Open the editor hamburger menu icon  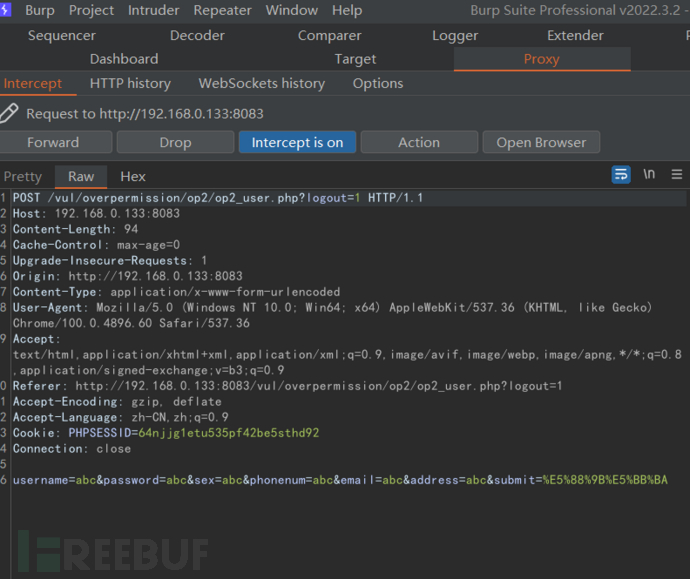pyautogui.click(x=677, y=175)
